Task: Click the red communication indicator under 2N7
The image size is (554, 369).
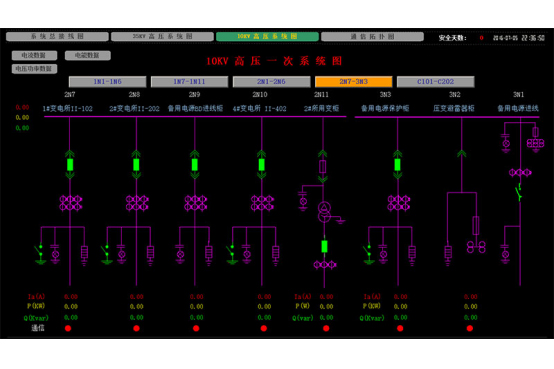Action: click(68, 328)
